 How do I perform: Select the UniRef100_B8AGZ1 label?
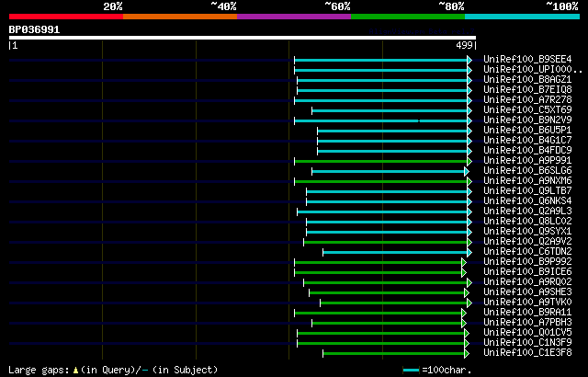527,79
